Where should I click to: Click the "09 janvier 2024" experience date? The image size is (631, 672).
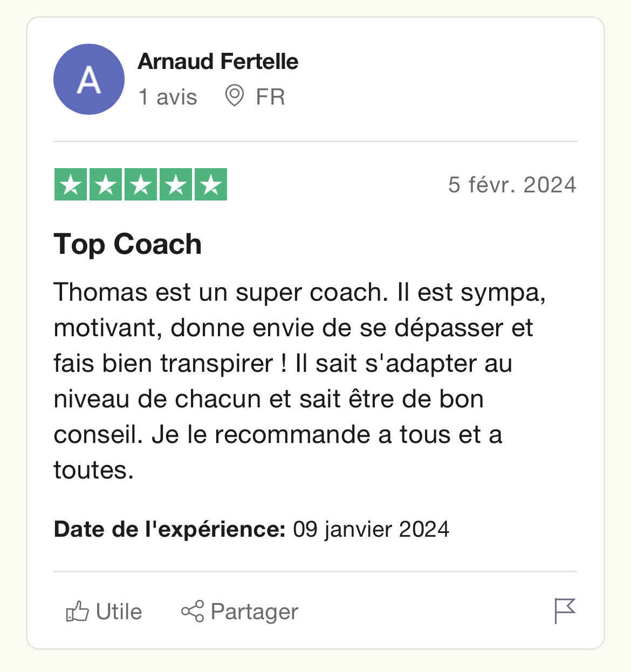click(371, 529)
